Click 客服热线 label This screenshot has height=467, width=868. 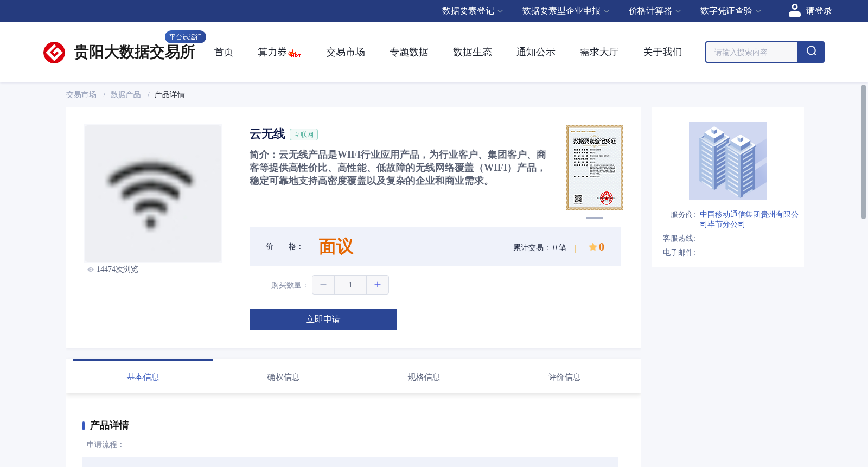[x=679, y=239]
